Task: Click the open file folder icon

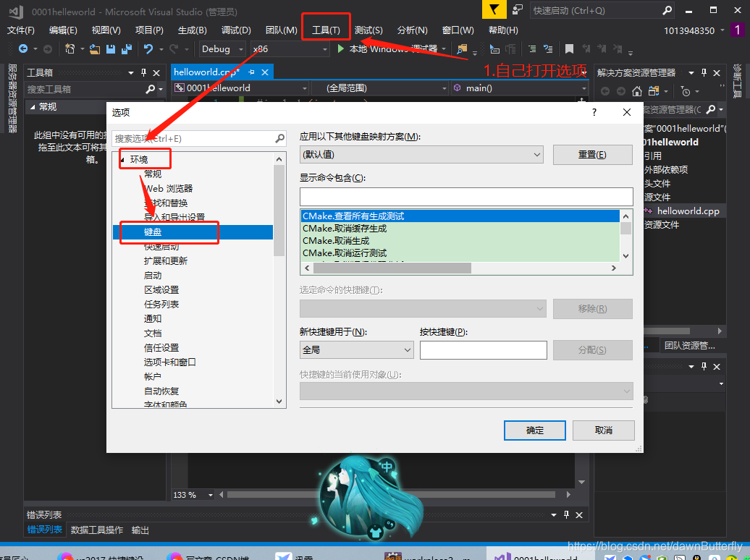Action: [x=95, y=48]
